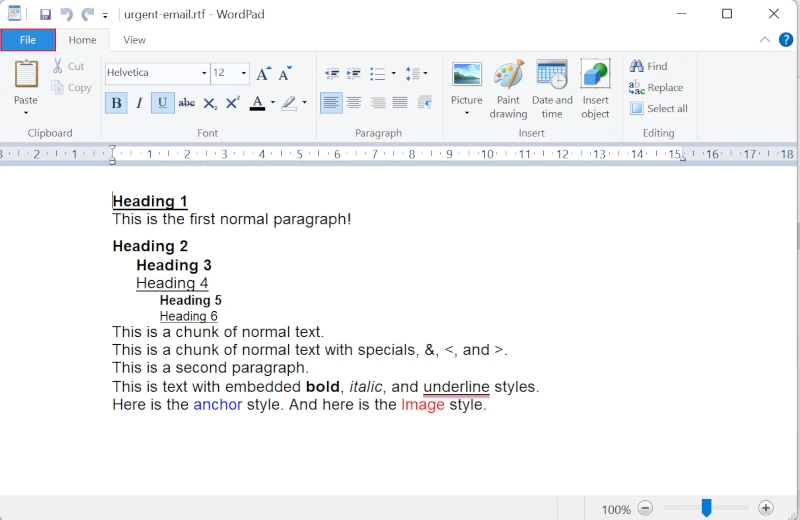The height and width of the screenshot is (520, 800).
Task: Collapse the ribbon with the up chevron
Action: click(764, 40)
